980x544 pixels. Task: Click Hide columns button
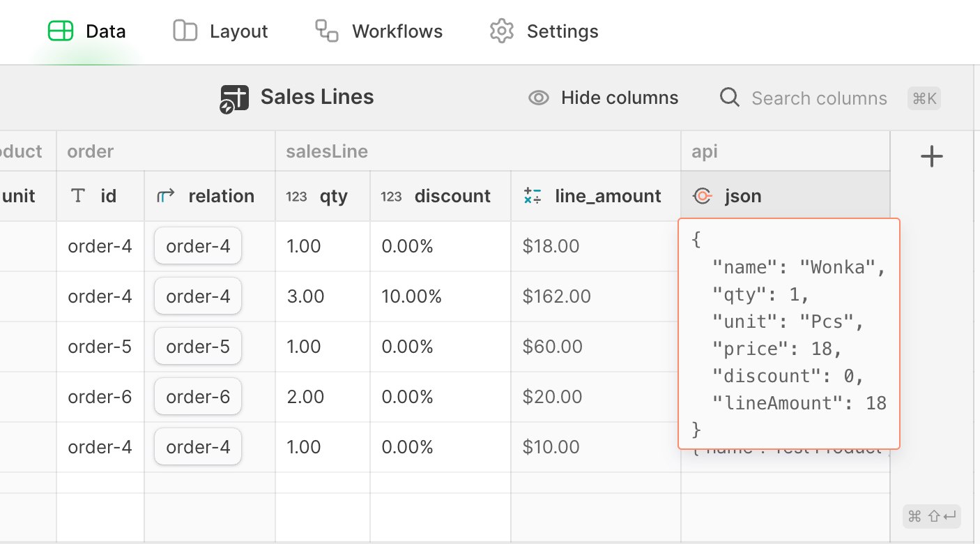[604, 98]
